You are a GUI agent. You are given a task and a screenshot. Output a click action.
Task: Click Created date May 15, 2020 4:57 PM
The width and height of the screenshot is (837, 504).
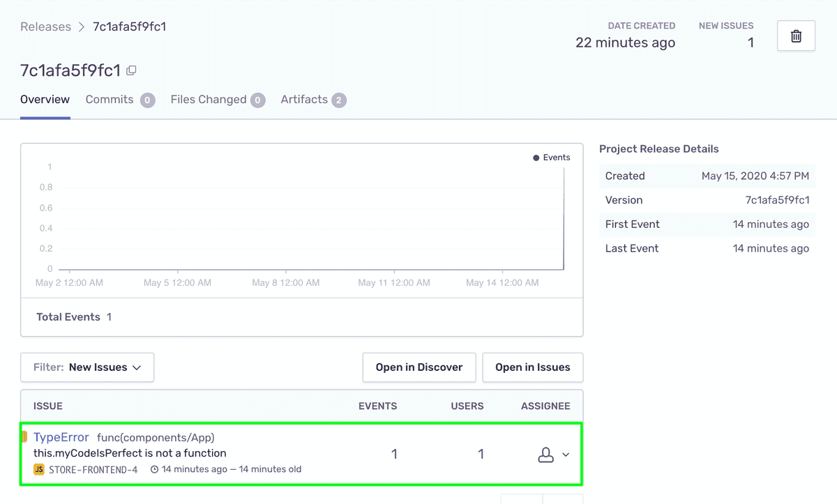coord(755,176)
